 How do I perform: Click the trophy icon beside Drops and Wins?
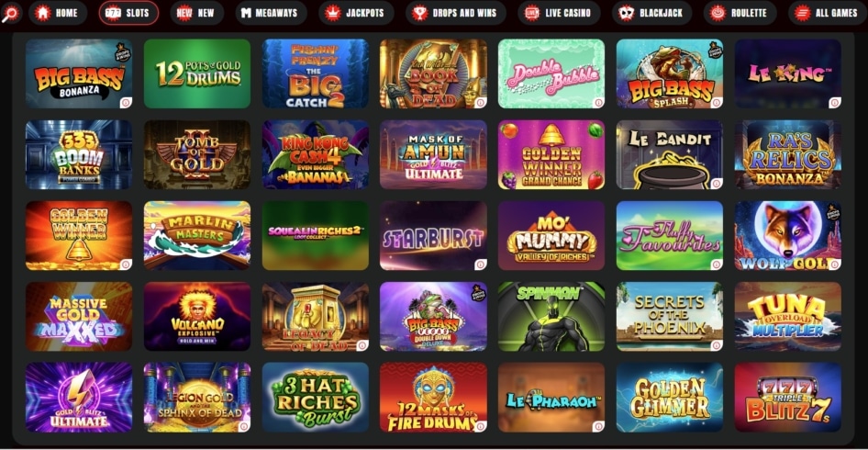tap(420, 13)
